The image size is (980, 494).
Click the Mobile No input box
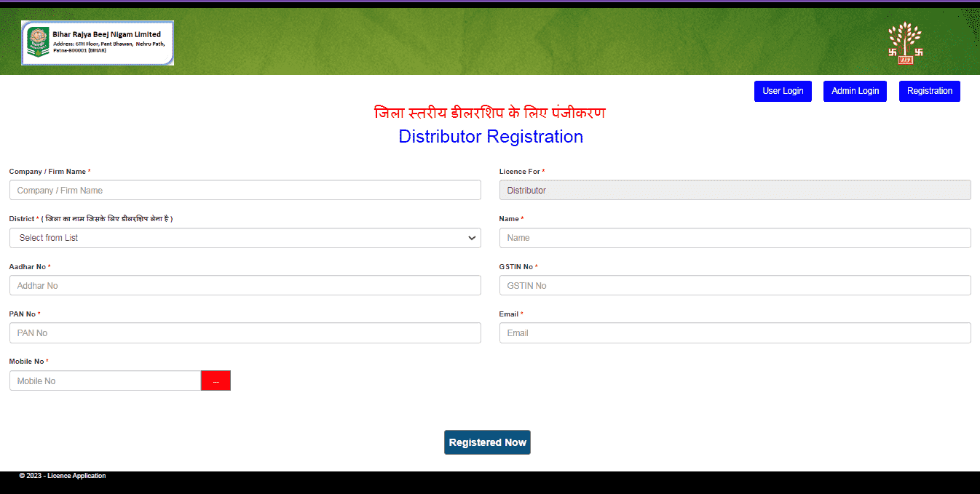pyautogui.click(x=105, y=380)
